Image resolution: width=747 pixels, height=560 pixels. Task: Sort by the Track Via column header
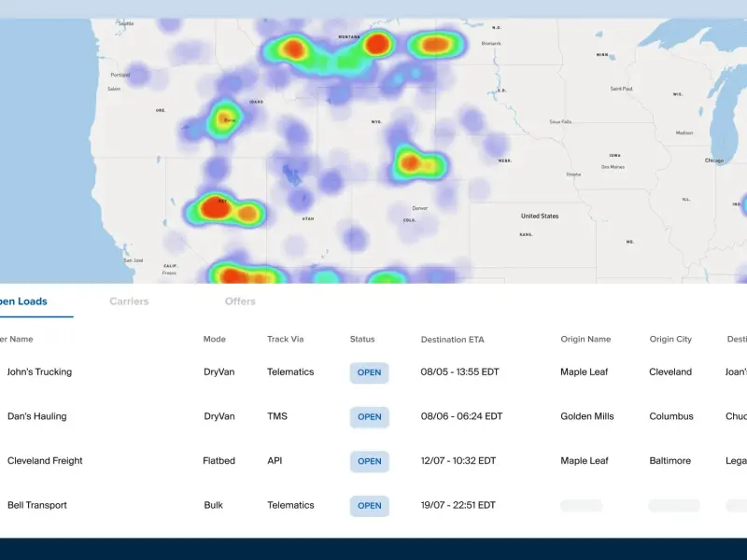285,340
